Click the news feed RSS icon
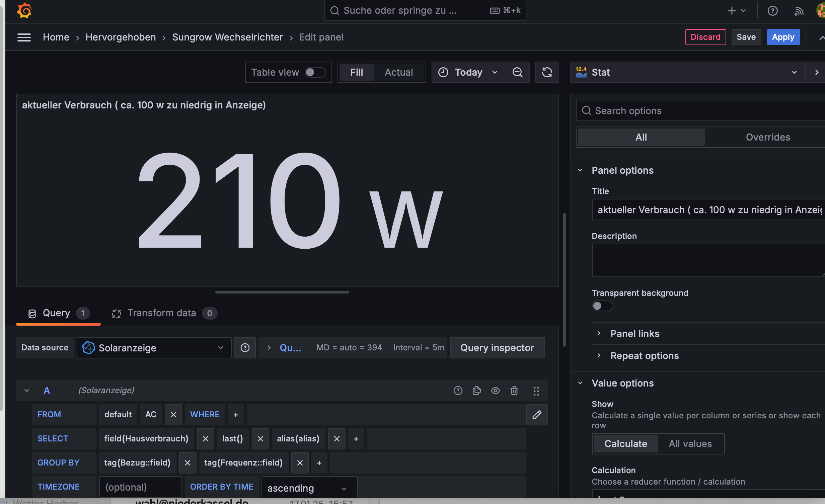Image resolution: width=825 pixels, height=504 pixels. [799, 11]
